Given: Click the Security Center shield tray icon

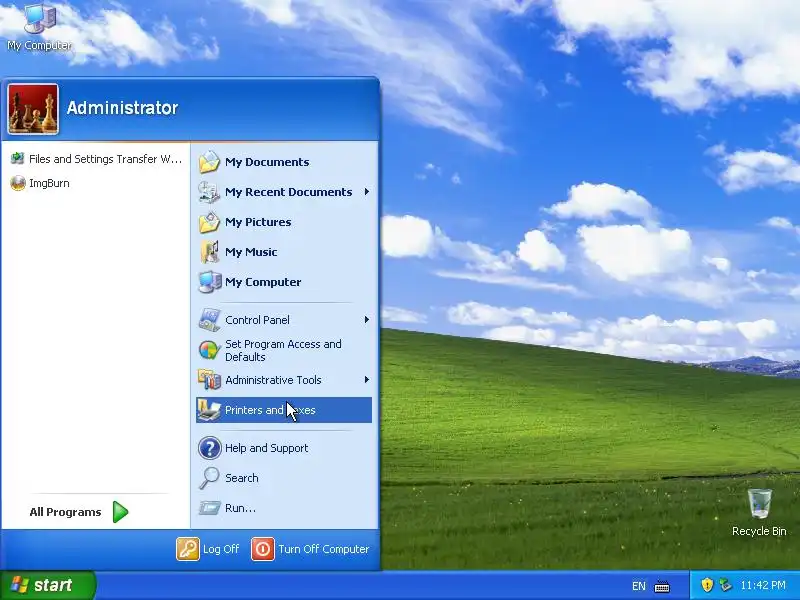Looking at the screenshot, I should 707,585.
